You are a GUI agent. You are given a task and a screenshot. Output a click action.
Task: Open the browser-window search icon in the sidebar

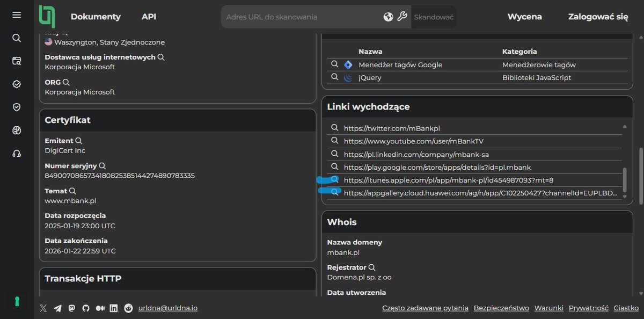coord(17,61)
